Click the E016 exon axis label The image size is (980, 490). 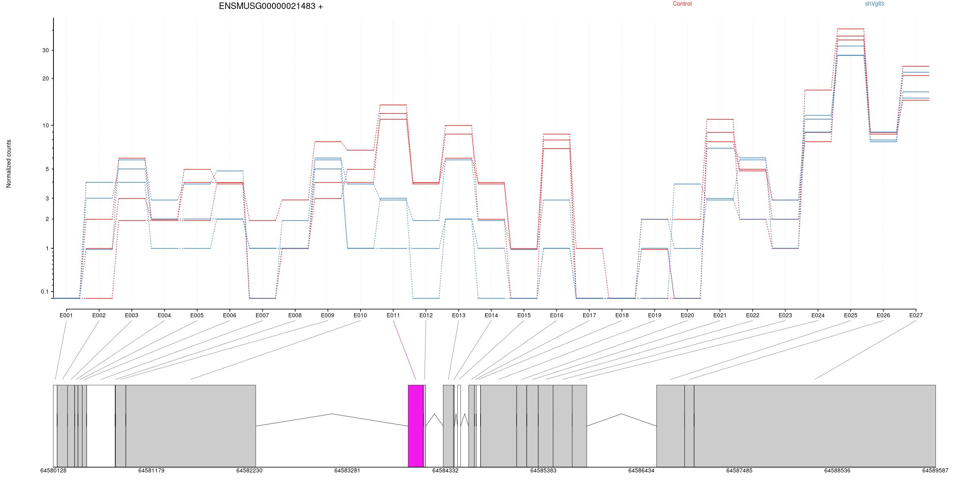coord(557,315)
